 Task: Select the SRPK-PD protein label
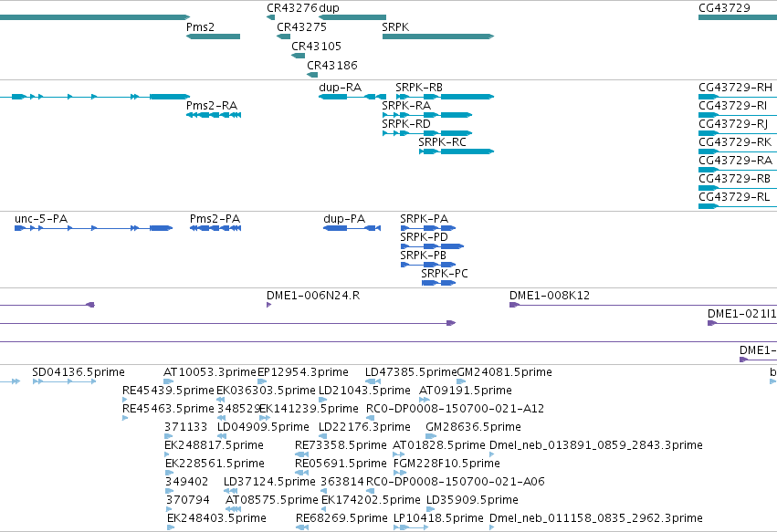point(425,237)
